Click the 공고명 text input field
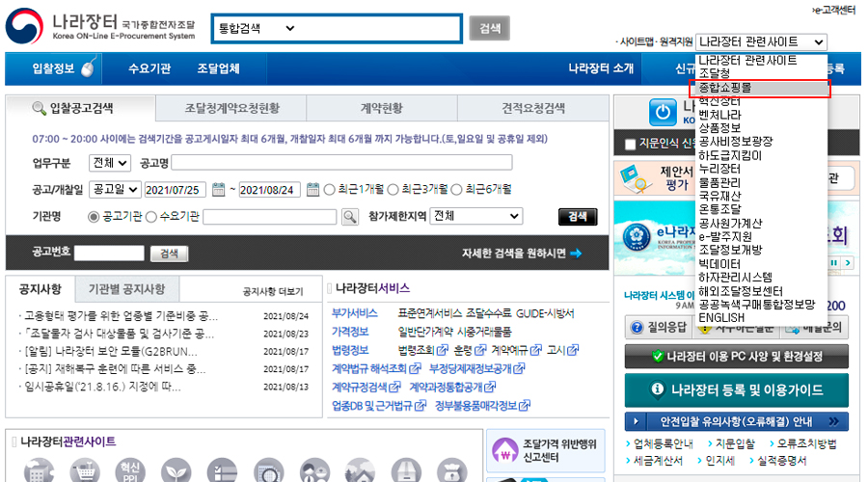This screenshot has height=482, width=868. [x=341, y=163]
